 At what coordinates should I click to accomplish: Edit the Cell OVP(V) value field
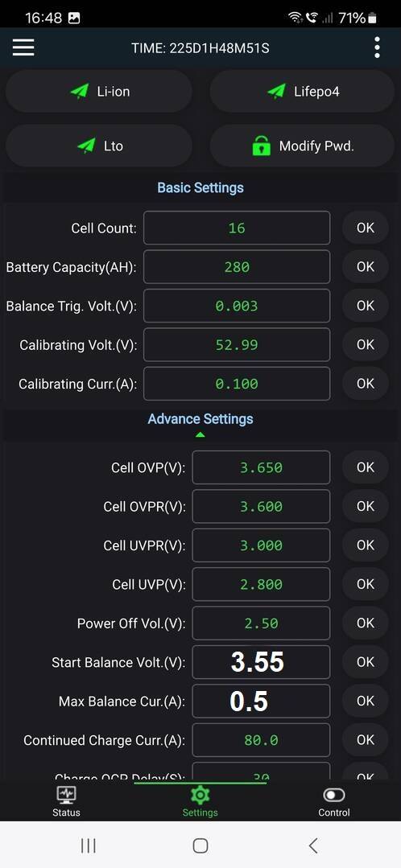point(261,467)
